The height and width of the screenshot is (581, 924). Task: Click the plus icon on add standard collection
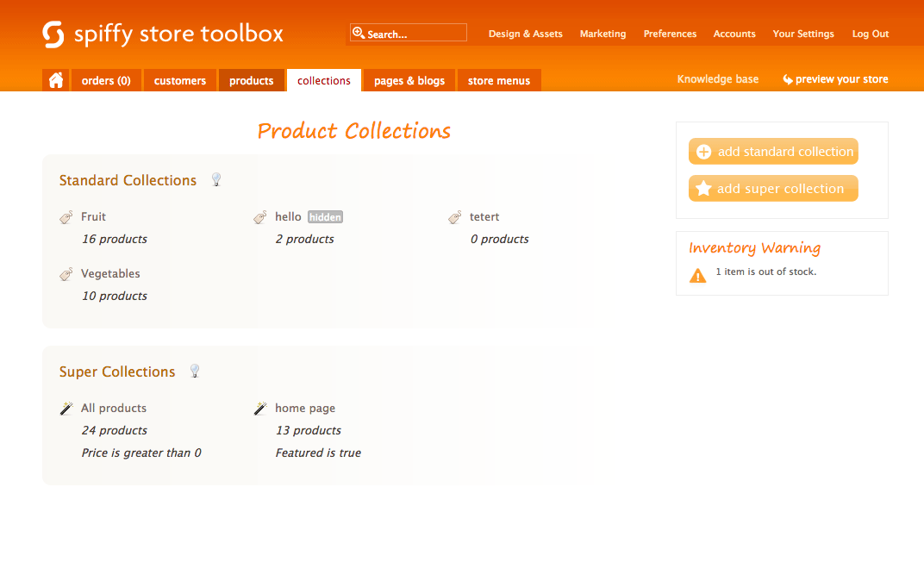[x=703, y=152]
